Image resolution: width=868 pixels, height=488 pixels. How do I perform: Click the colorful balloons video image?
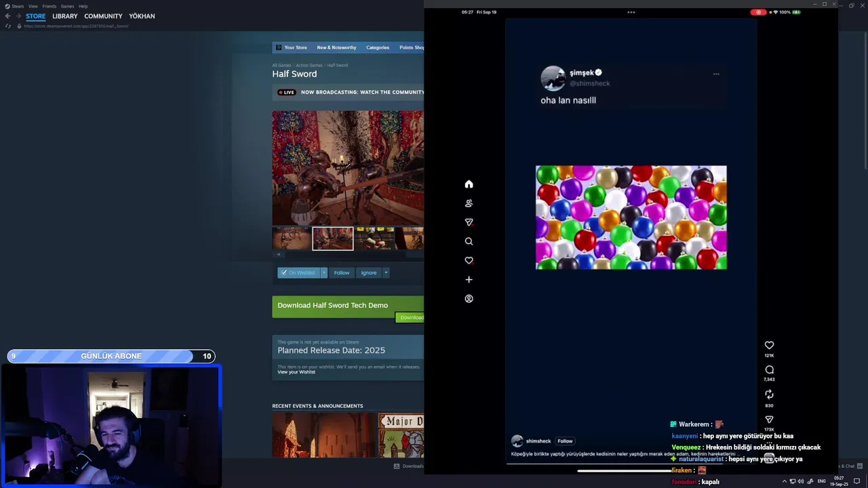click(631, 218)
